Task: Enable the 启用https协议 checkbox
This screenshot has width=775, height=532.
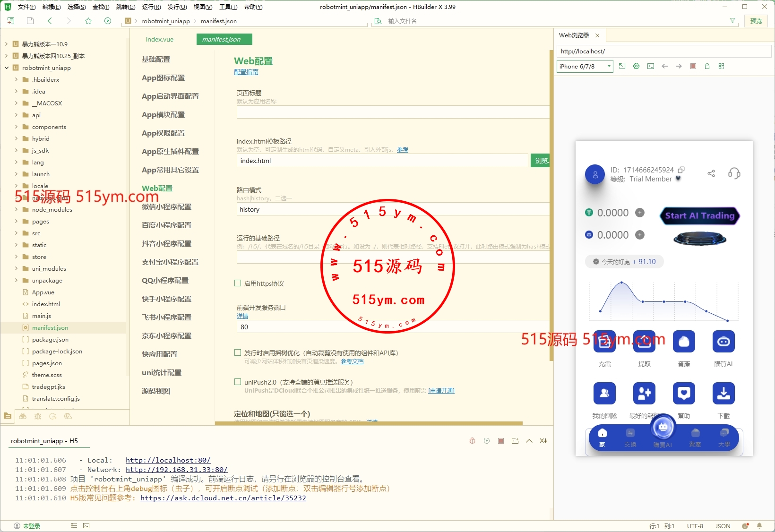Action: point(238,283)
